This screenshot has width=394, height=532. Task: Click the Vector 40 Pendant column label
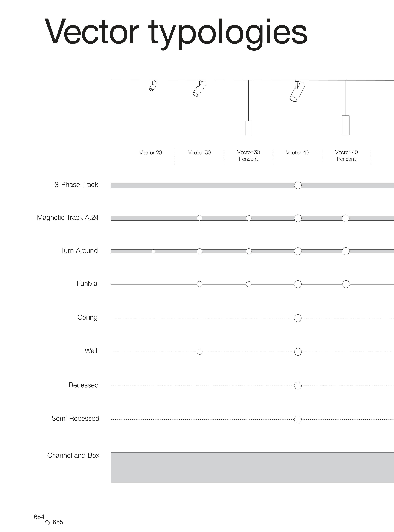[346, 156]
